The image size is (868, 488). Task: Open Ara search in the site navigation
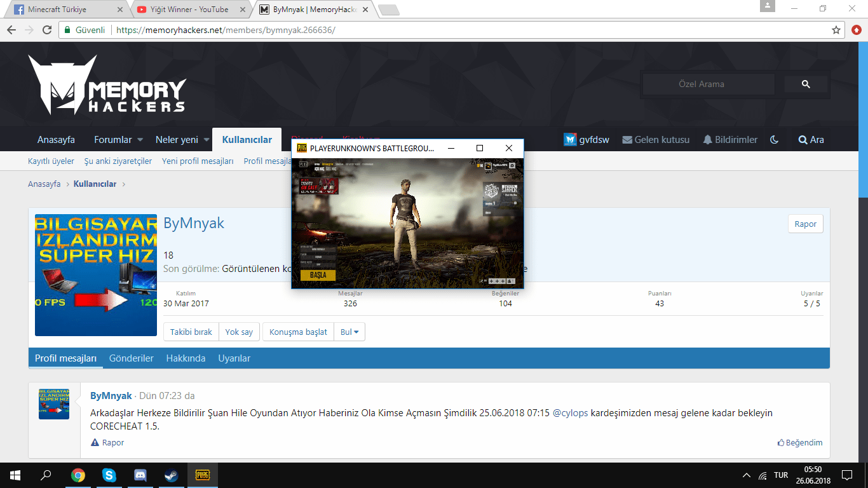click(811, 140)
